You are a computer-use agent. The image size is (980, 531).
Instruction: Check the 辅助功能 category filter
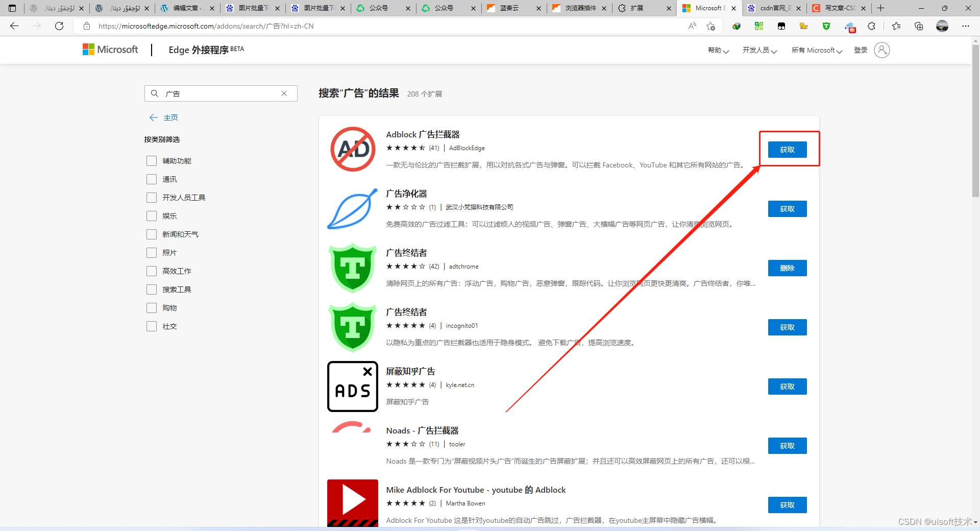[x=152, y=161]
